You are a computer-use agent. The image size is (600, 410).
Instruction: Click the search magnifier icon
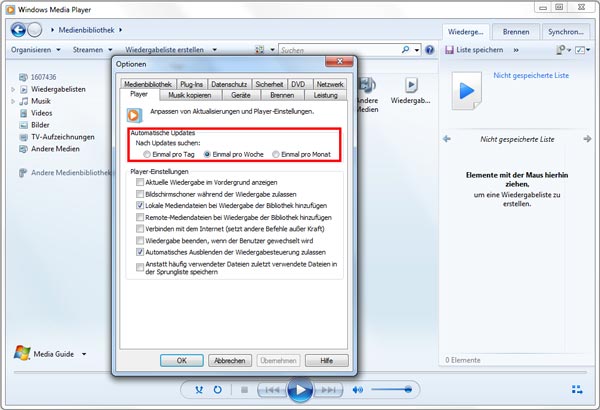[406, 49]
